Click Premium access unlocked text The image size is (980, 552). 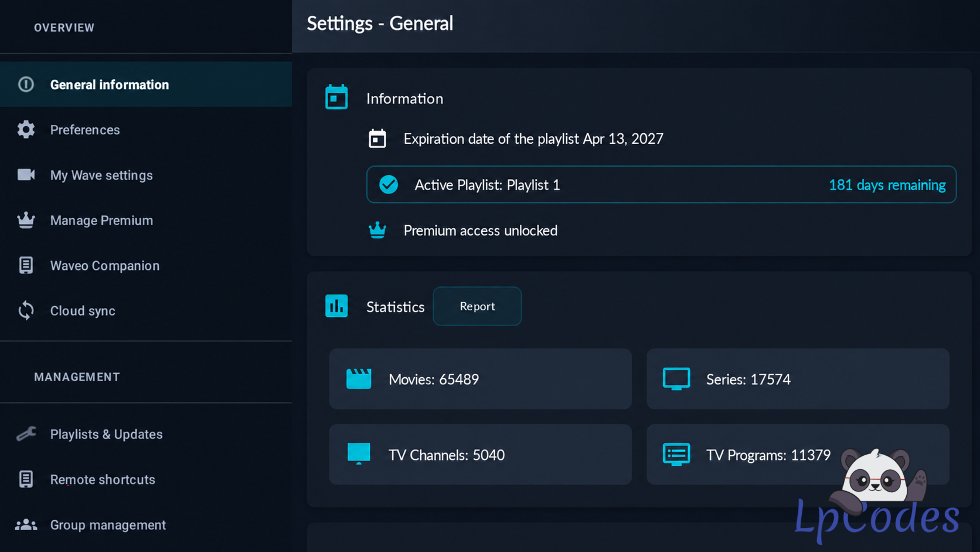(x=481, y=231)
